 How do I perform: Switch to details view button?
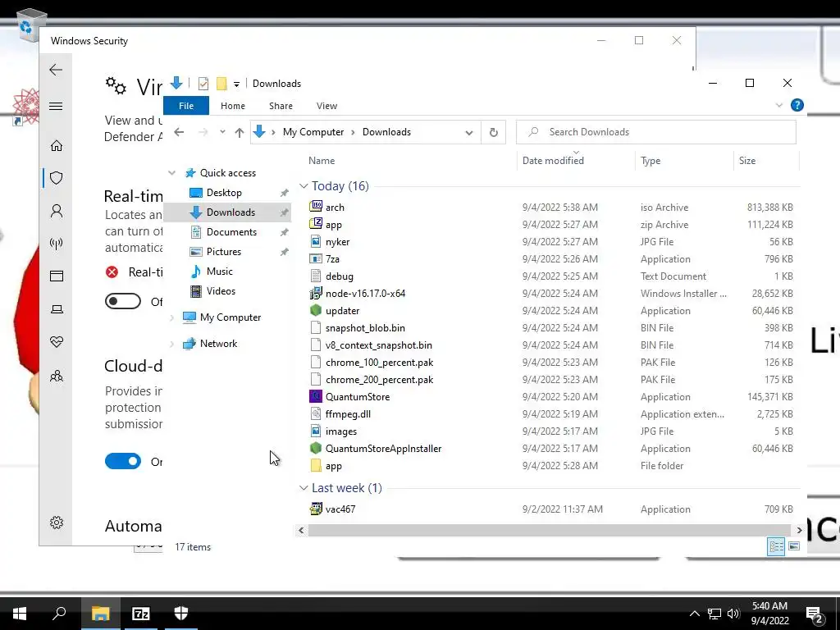(x=776, y=546)
